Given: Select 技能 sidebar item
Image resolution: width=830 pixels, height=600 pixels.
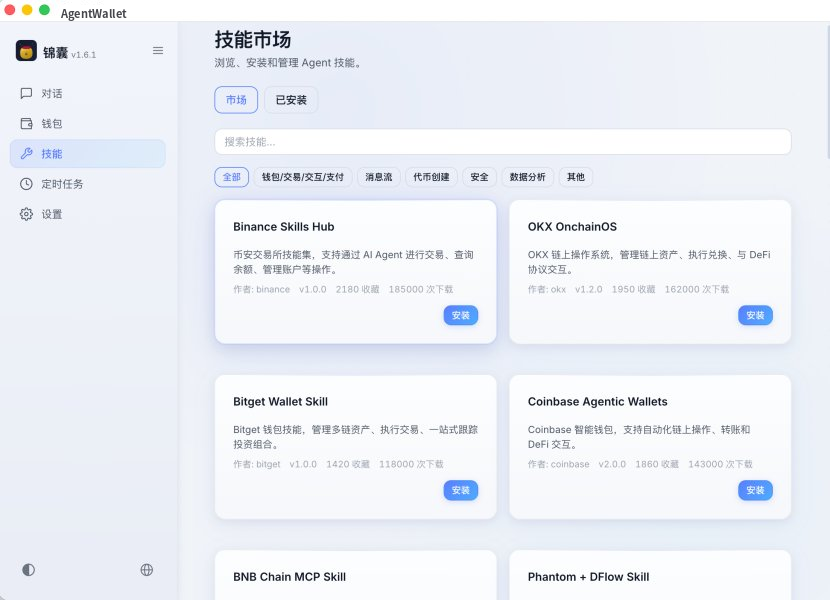Looking at the screenshot, I should [x=87, y=154].
